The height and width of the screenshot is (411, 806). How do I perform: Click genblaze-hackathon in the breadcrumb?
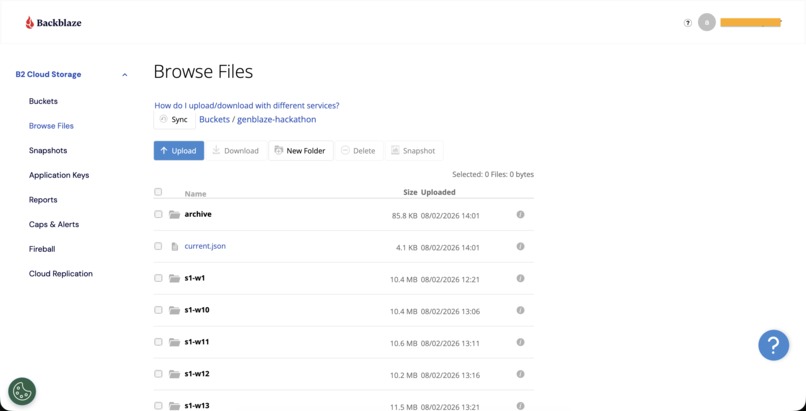277,120
